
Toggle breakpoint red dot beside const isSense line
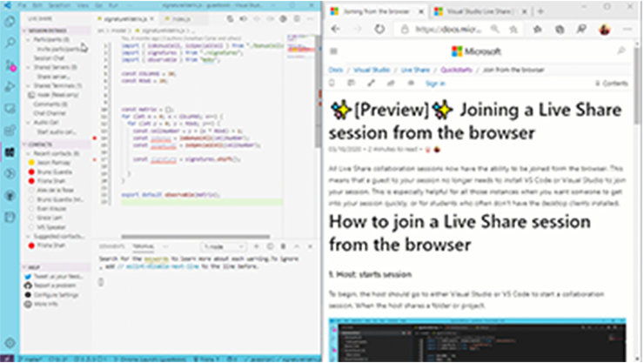(x=94, y=138)
